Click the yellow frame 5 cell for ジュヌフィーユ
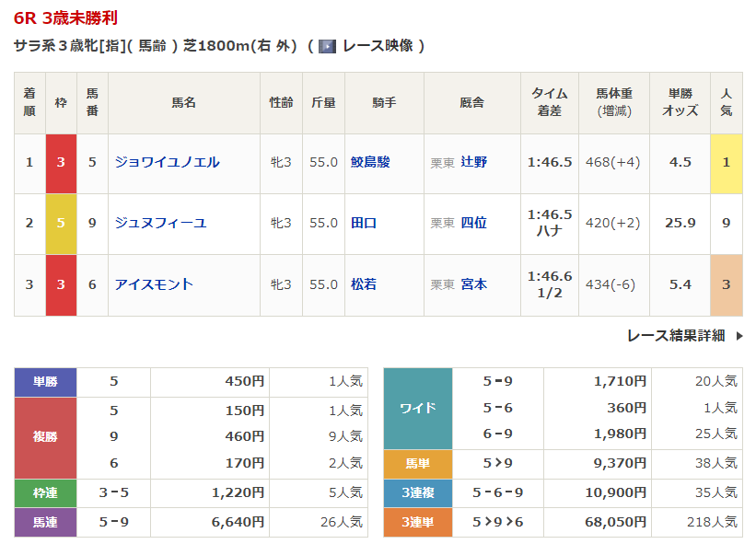Screen dimensions: 756x544 61,223
